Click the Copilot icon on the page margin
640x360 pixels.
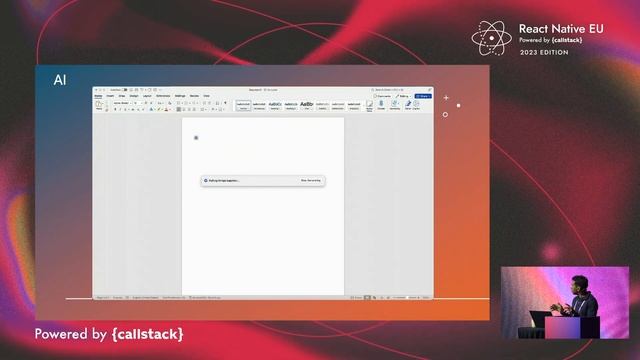coord(196,138)
